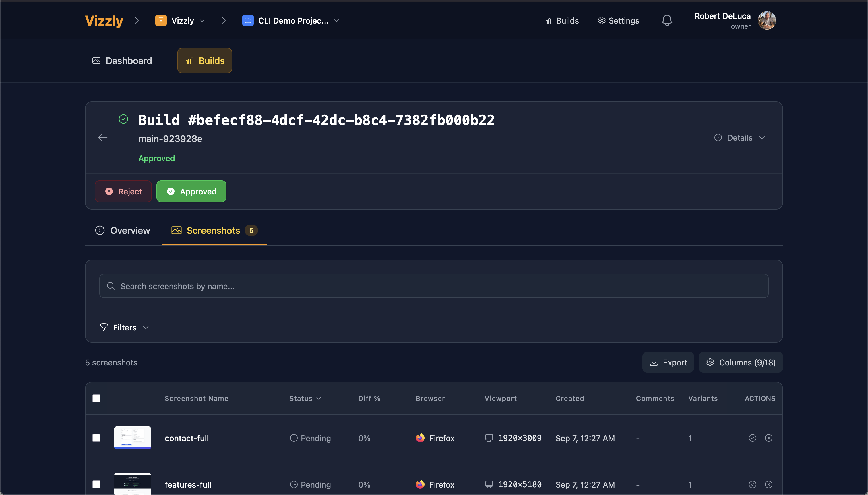
Task: Toggle the select-all checkbox in table header
Action: [97, 398]
